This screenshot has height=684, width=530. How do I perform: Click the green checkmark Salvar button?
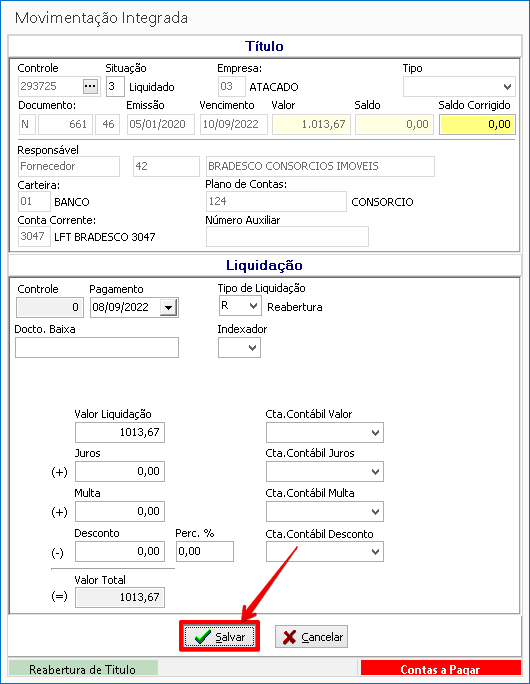pos(219,637)
